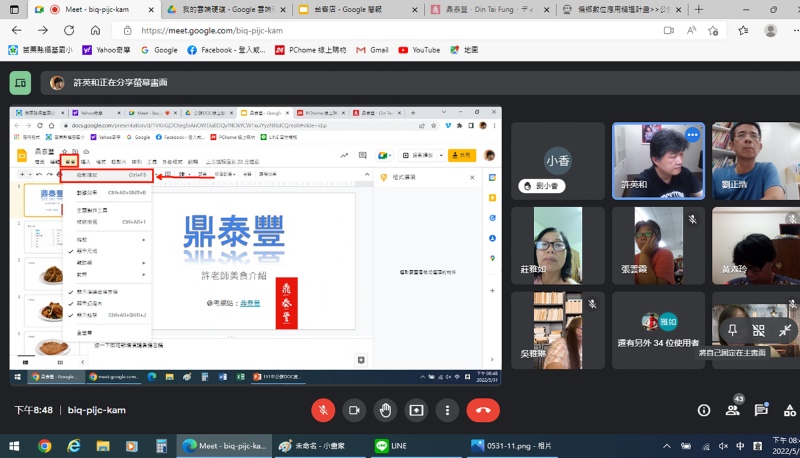Select the shared presentation screen tile
Image resolution: width=800 pixels, height=458 pixels.
(x=256, y=245)
